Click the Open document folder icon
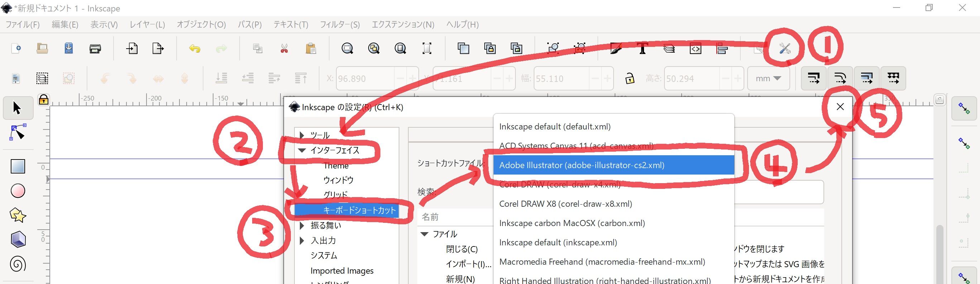Viewport: 980px width, 284px height. [x=42, y=48]
